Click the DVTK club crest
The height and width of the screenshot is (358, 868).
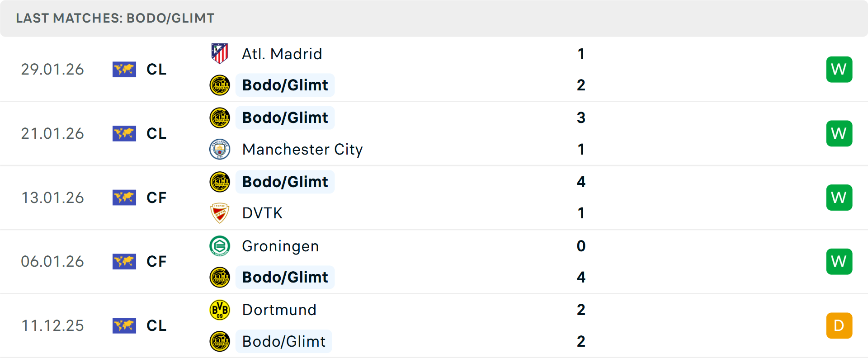[x=220, y=213]
